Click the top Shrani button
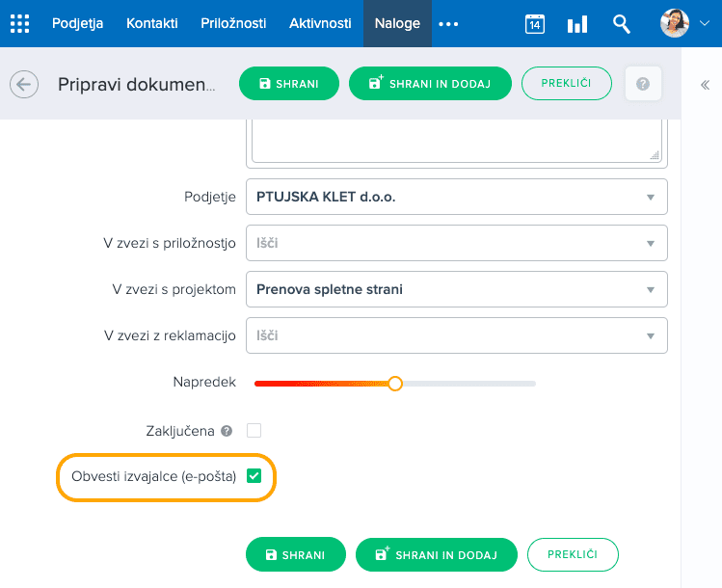The image size is (722, 588). (x=289, y=85)
